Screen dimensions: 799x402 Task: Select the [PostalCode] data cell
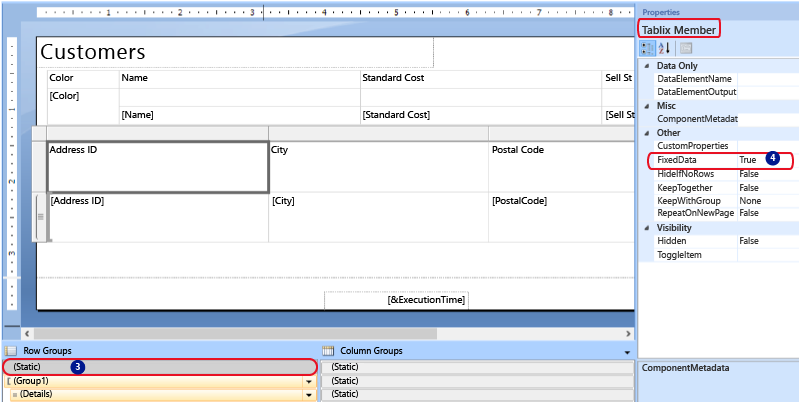561,217
